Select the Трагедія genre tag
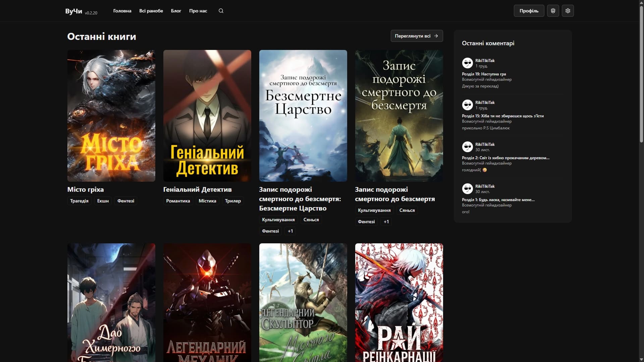This screenshot has width=644, height=362. (x=79, y=201)
